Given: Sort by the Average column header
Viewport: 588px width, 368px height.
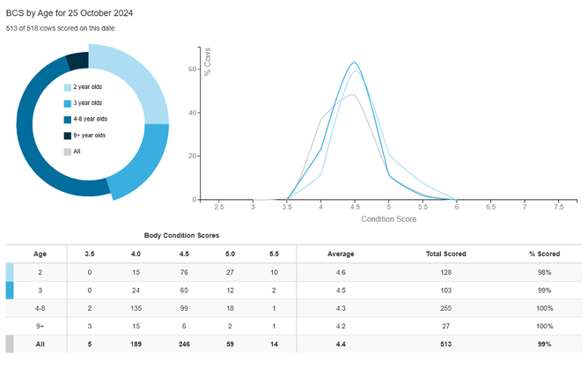Looking at the screenshot, I should click(340, 254).
